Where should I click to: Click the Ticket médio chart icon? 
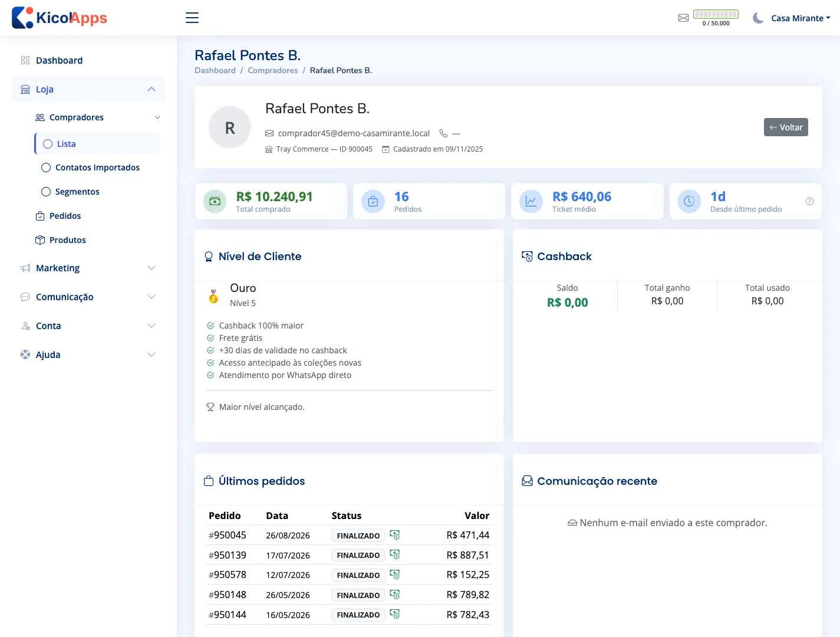[531, 201]
